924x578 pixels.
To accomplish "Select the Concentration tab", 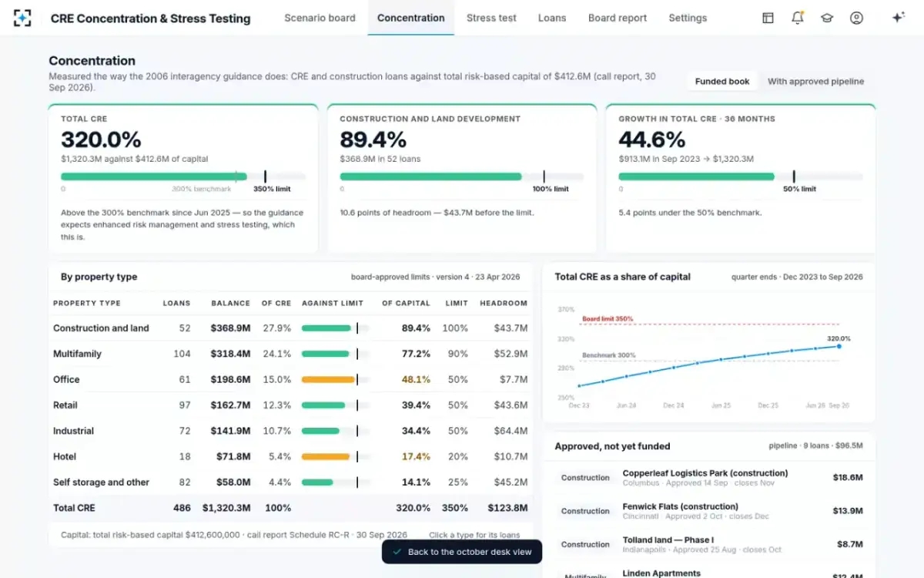I will pyautogui.click(x=411, y=18).
